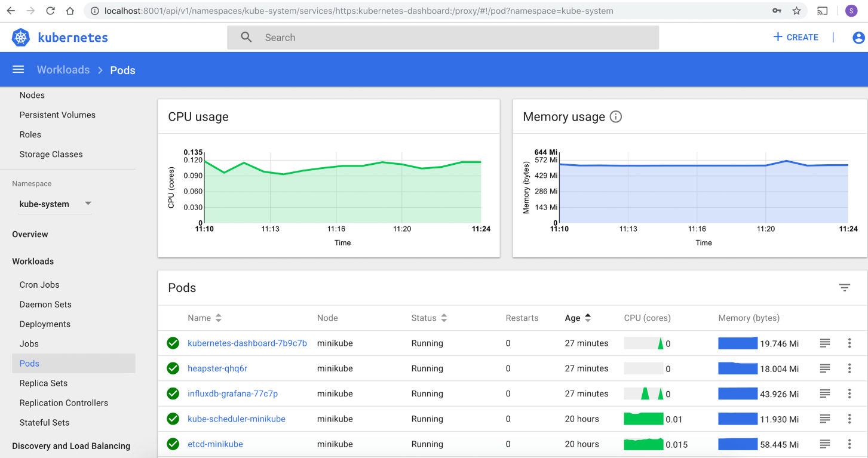The height and width of the screenshot is (458, 868).
Task: Open actions menu for heapster-qhq6r pod
Action: tap(849, 368)
